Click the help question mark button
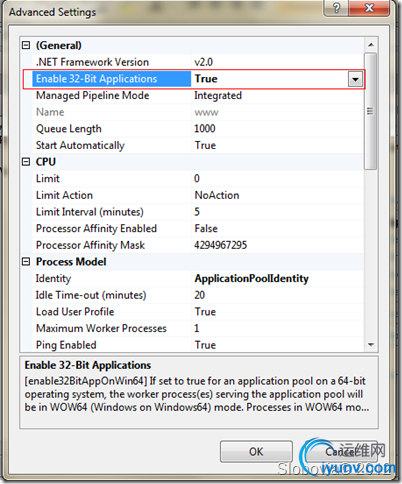The image size is (402, 484). 336,8
